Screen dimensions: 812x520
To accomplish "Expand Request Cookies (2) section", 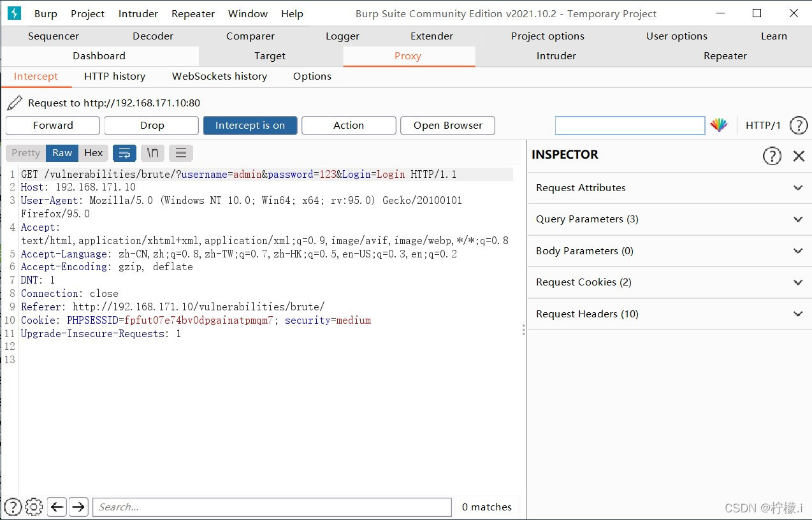I will coord(669,282).
